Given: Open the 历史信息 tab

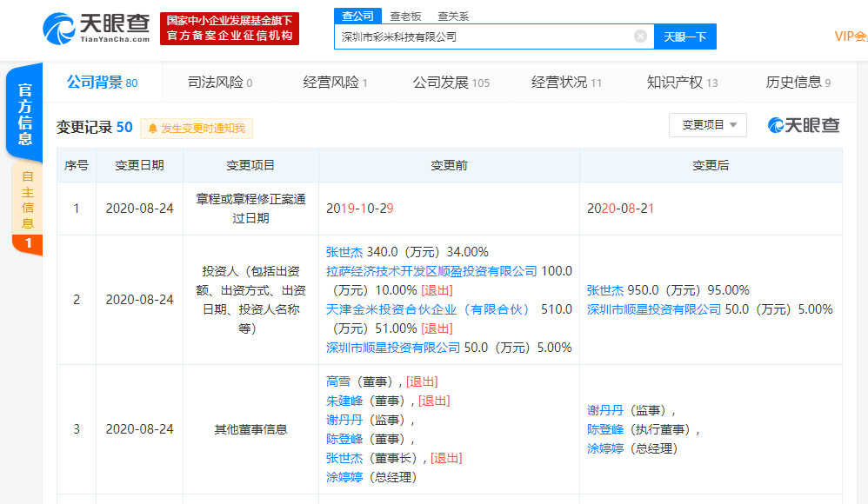Looking at the screenshot, I should pos(798,83).
